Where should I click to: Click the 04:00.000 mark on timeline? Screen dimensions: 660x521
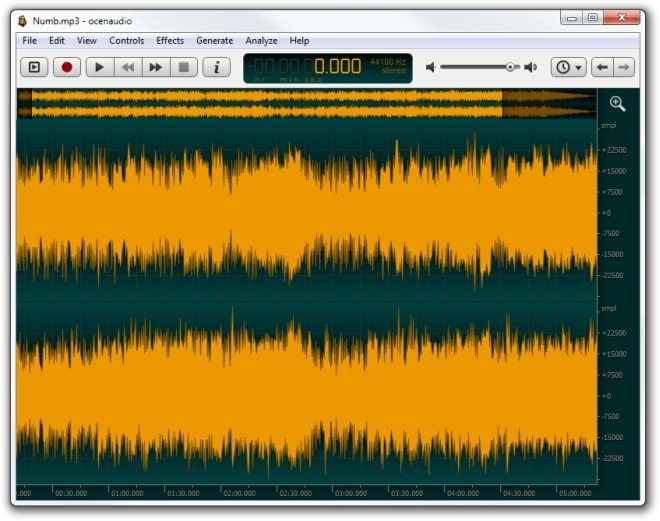tap(463, 493)
